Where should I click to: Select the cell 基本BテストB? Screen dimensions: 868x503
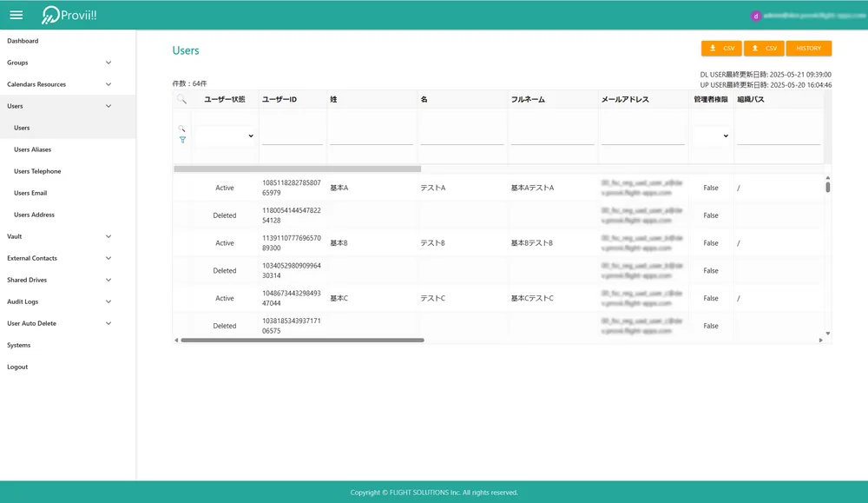(531, 243)
